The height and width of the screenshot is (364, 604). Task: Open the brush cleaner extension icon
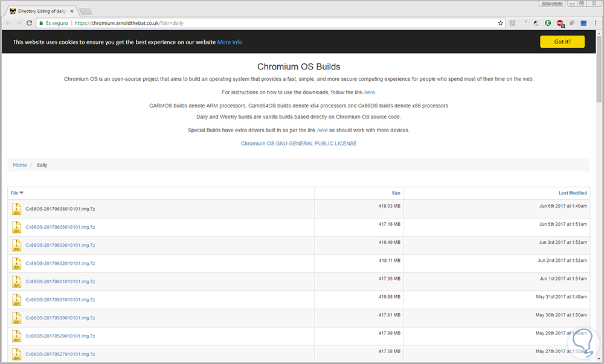point(524,23)
